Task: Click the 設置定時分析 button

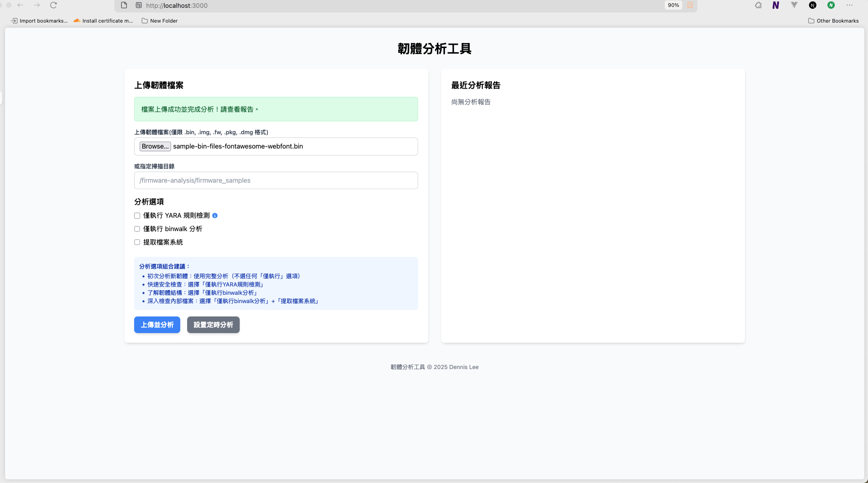Action: click(213, 325)
